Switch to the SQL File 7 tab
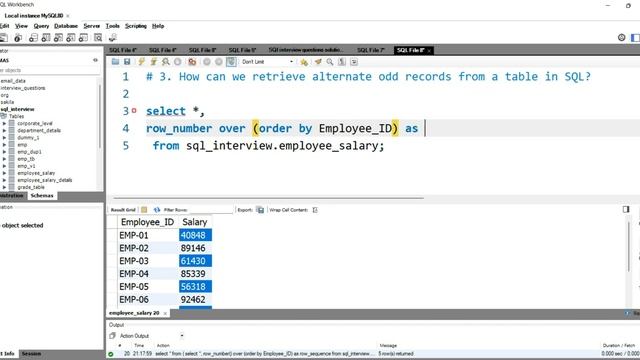Screen dimensions: 640x360 click(x=371, y=50)
